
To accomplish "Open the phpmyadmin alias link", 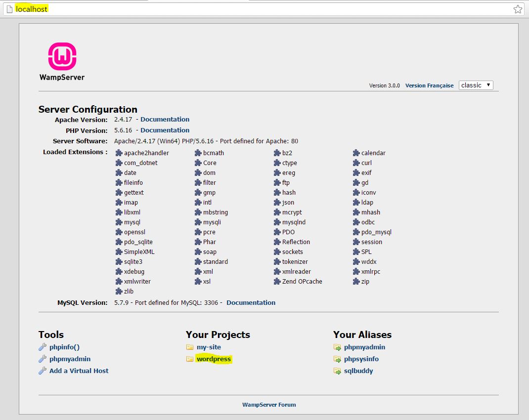I will 364,347.
